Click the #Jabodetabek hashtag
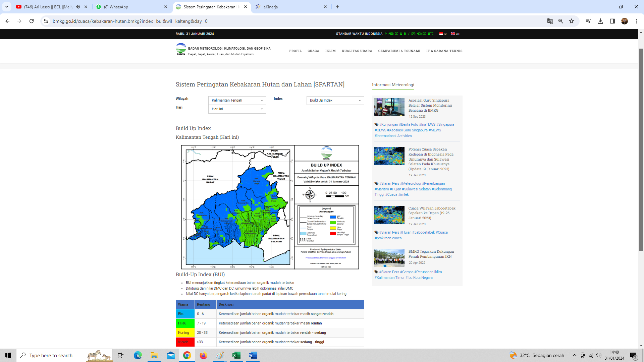The width and height of the screenshot is (644, 362). [x=423, y=232]
